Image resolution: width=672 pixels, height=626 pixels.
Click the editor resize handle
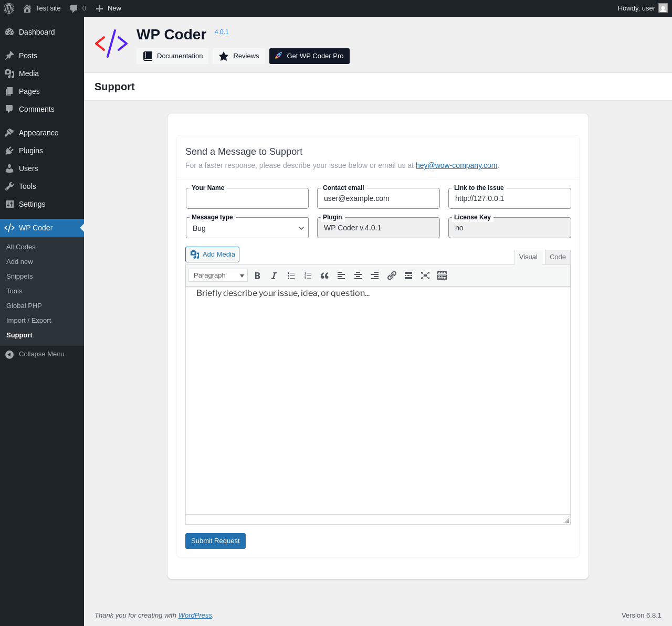coord(566,520)
